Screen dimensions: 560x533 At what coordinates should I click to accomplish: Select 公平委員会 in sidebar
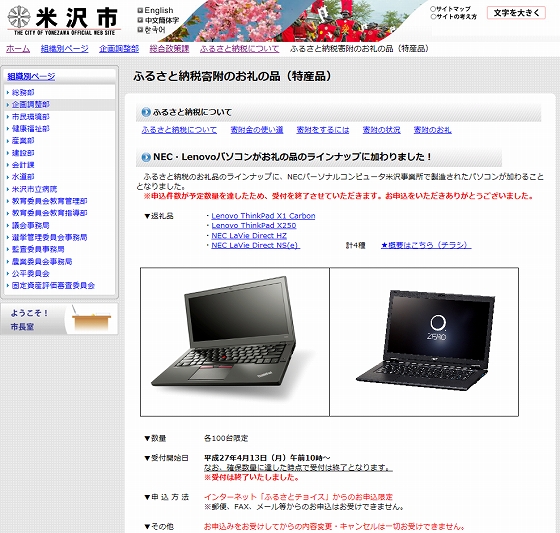pos(30,274)
